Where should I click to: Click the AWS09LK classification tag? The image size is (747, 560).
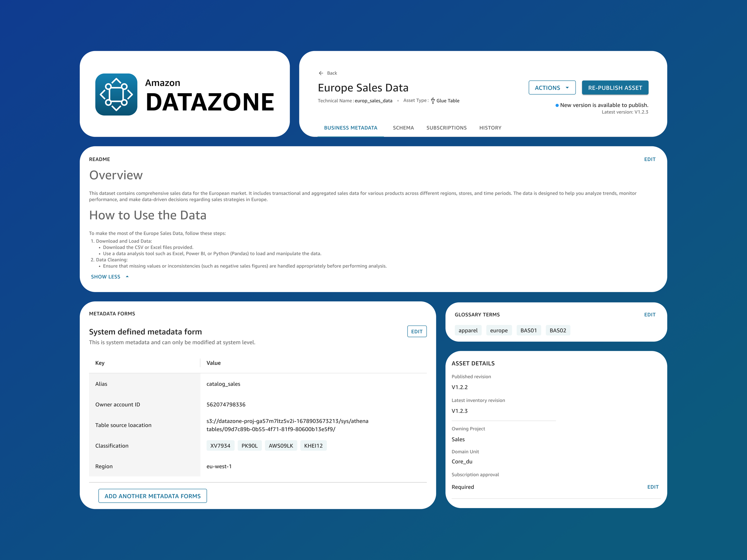tap(281, 446)
